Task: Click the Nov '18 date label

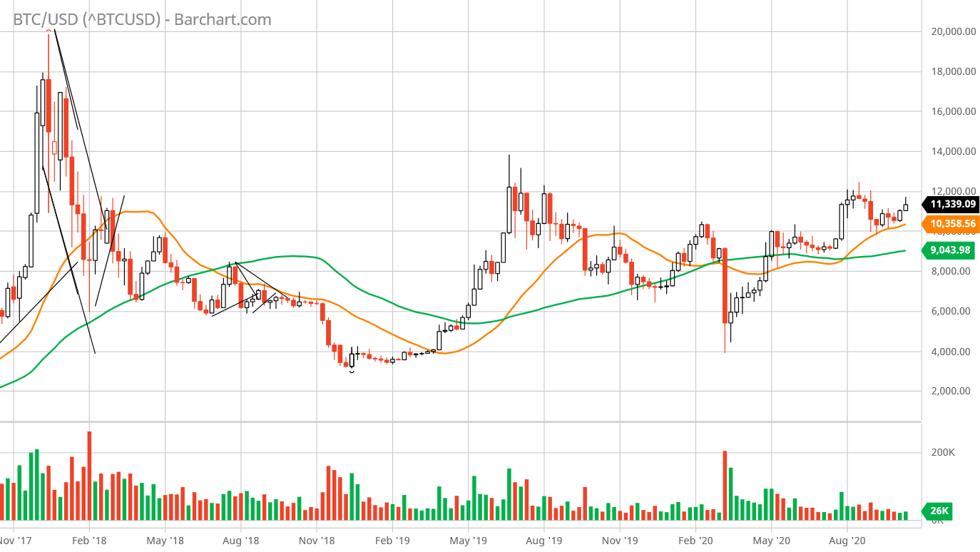Action: tap(317, 541)
